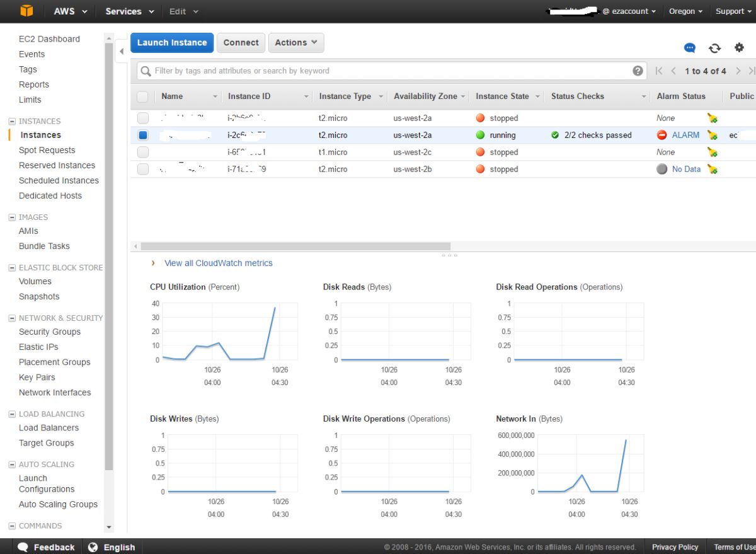756x554 pixels.
Task: Open the AWS dropdown menu
Action: pyautogui.click(x=70, y=11)
